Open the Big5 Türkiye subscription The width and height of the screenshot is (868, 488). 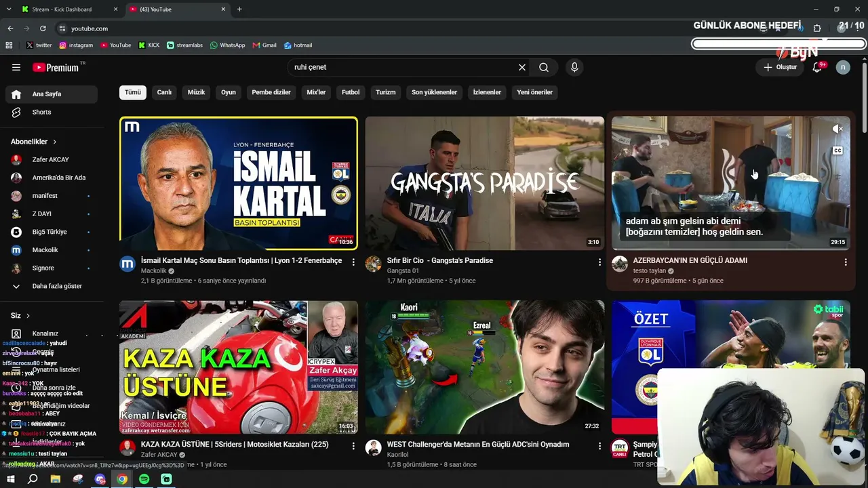52,232
